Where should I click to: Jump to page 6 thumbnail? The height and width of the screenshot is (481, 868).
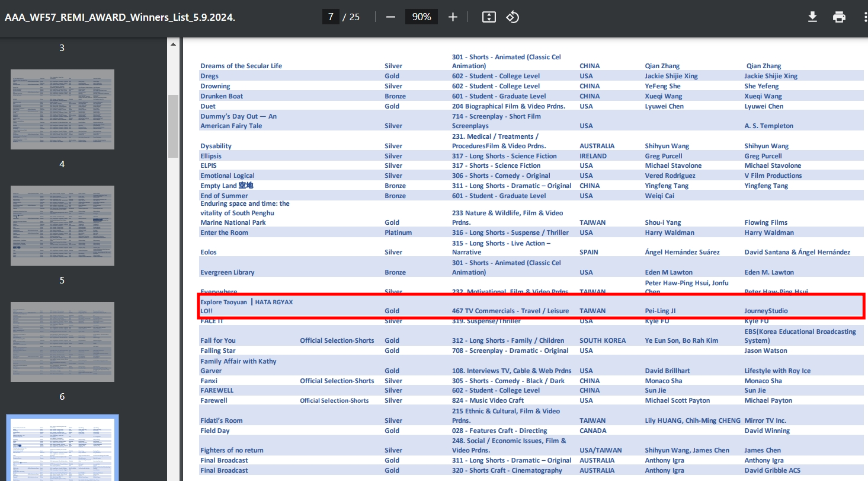(62, 342)
